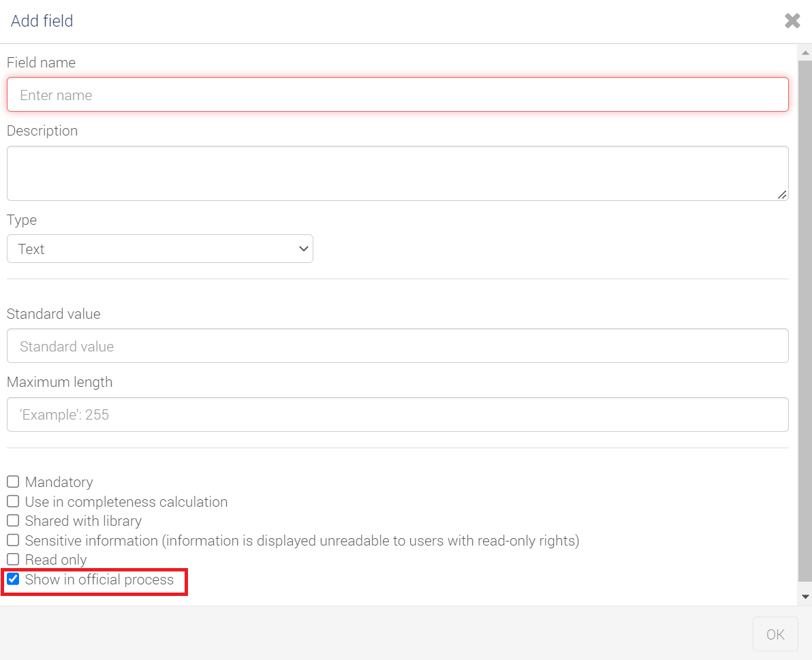Uncheck Show in official process
This screenshot has height=660, width=812.
pyautogui.click(x=13, y=579)
